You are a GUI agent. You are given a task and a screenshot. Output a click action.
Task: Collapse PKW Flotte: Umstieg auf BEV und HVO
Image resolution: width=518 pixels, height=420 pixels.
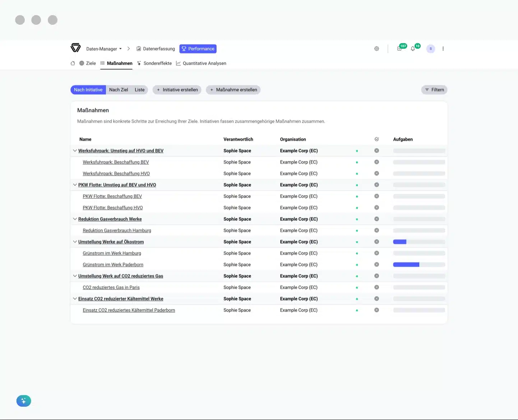(75, 185)
